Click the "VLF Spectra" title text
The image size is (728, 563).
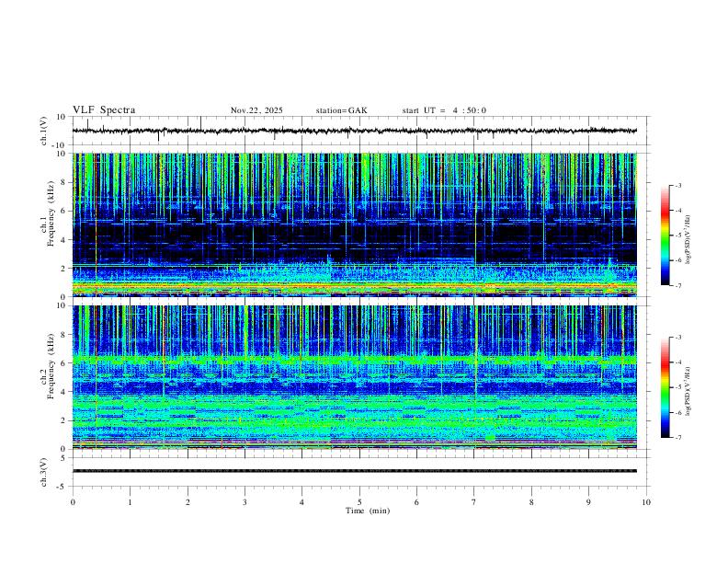[104, 110]
